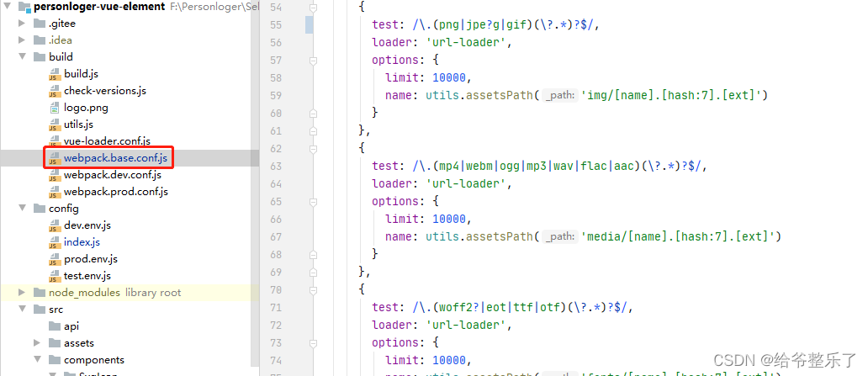Click the components folder icon
The height and width of the screenshot is (376, 868).
(54, 359)
